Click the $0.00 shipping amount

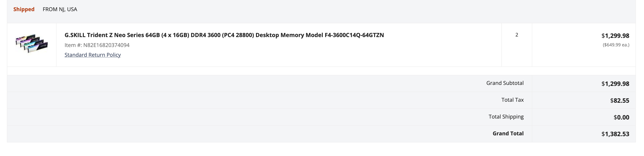(621, 117)
